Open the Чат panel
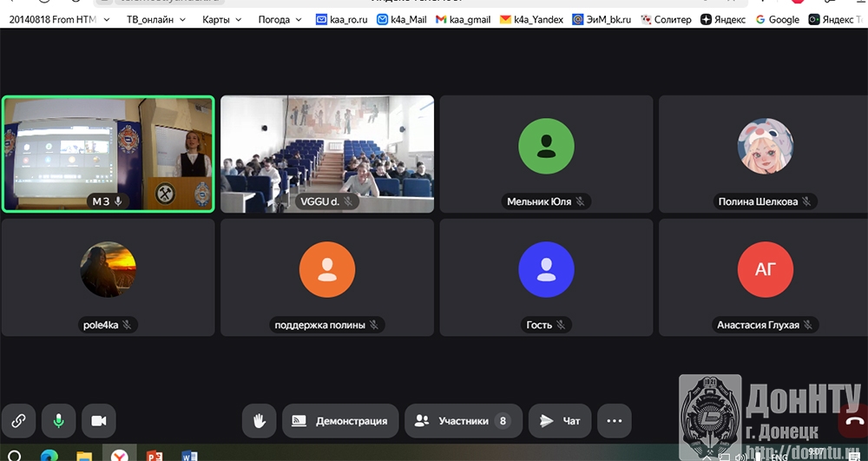The height and width of the screenshot is (461, 868). (x=560, y=421)
